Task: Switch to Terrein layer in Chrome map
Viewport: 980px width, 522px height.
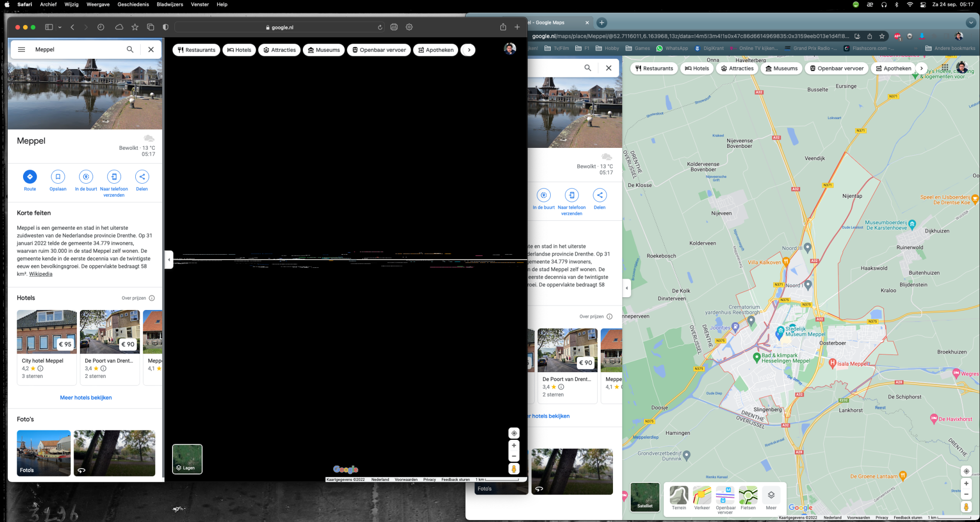Action: click(679, 498)
